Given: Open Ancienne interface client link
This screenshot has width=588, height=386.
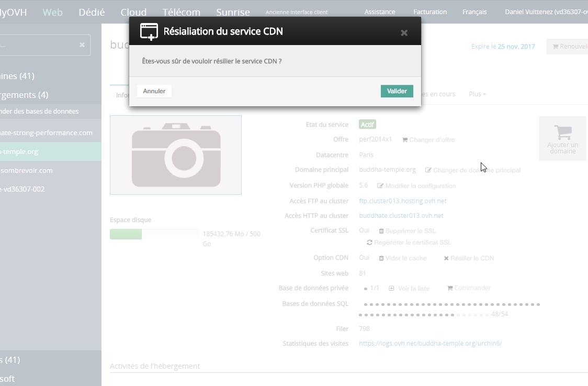Looking at the screenshot, I should [x=297, y=13].
